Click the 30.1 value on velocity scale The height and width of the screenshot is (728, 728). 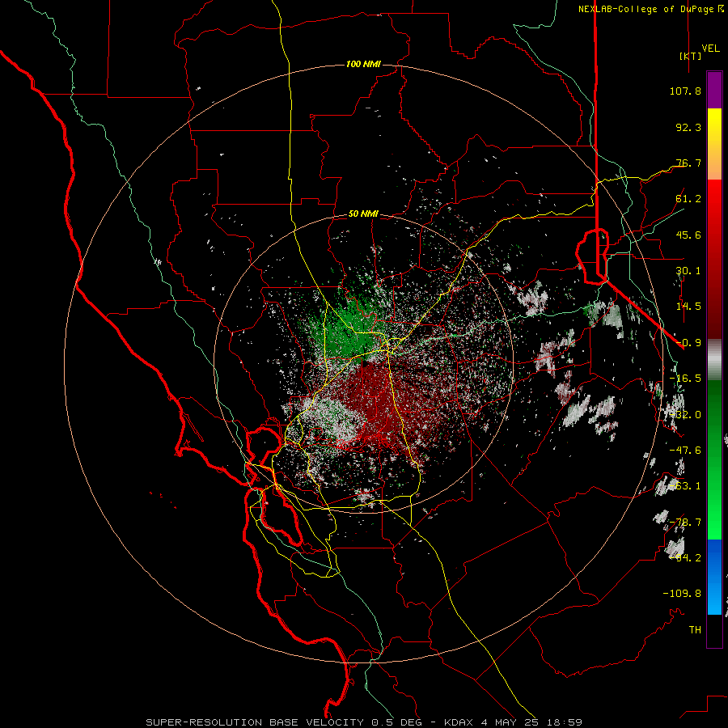click(x=688, y=271)
